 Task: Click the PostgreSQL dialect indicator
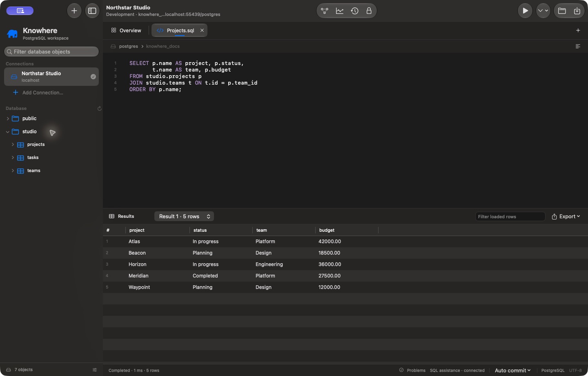click(553, 370)
